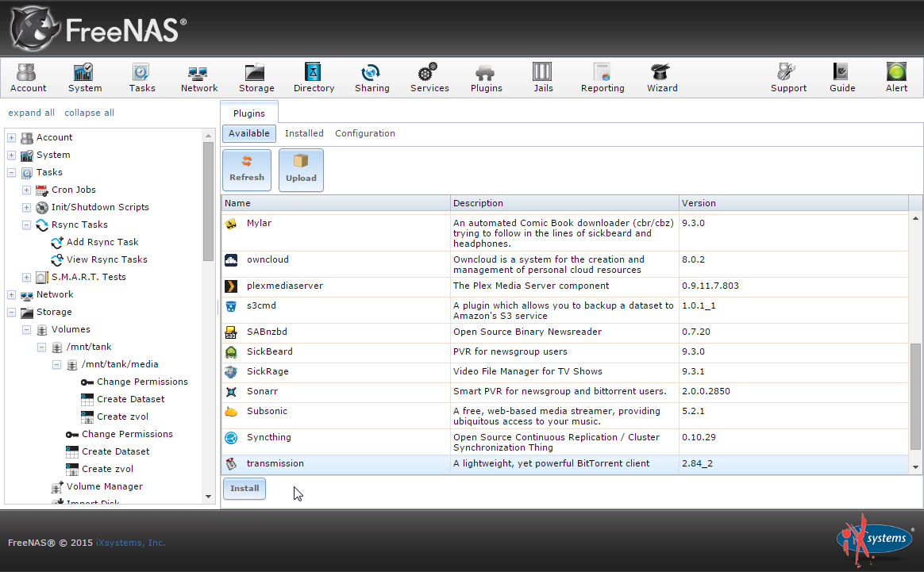The image size is (924, 572).
Task: Collapse the Rsync Tasks tree node
Action: click(26, 225)
